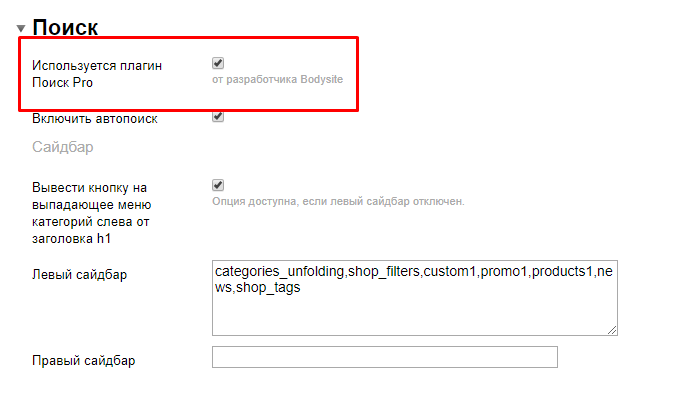
Task: Click the Правый сайдбар label
Action: pyautogui.click(x=84, y=360)
